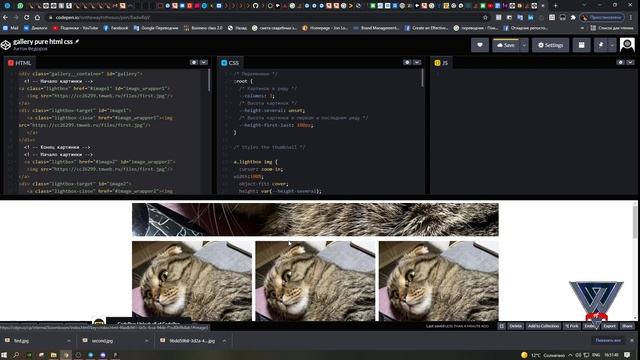The height and width of the screenshot is (360, 640).
Task: Open the browser extensions puzzle icon
Action: 573,18
